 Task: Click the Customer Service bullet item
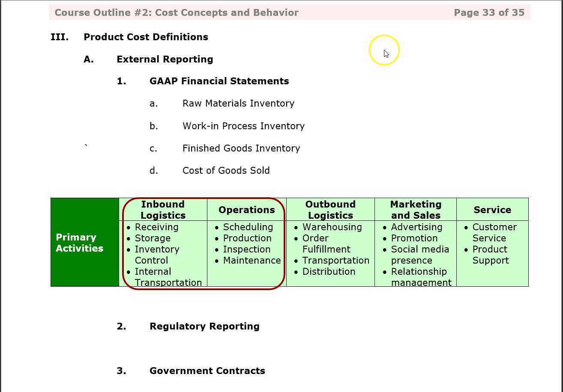(x=494, y=232)
